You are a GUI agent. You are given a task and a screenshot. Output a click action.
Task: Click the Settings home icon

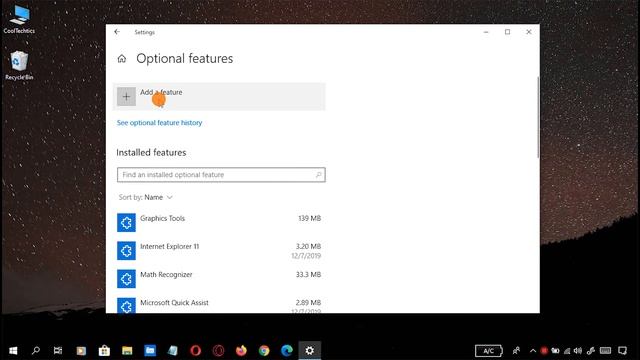(x=122, y=59)
